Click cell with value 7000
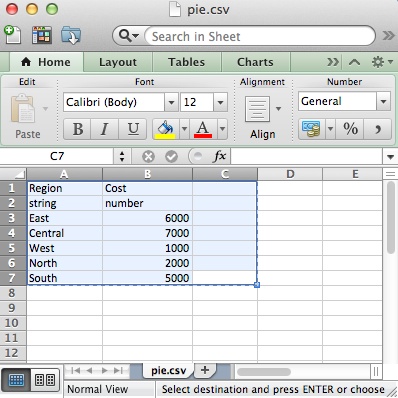The image size is (398, 398). pos(147,233)
